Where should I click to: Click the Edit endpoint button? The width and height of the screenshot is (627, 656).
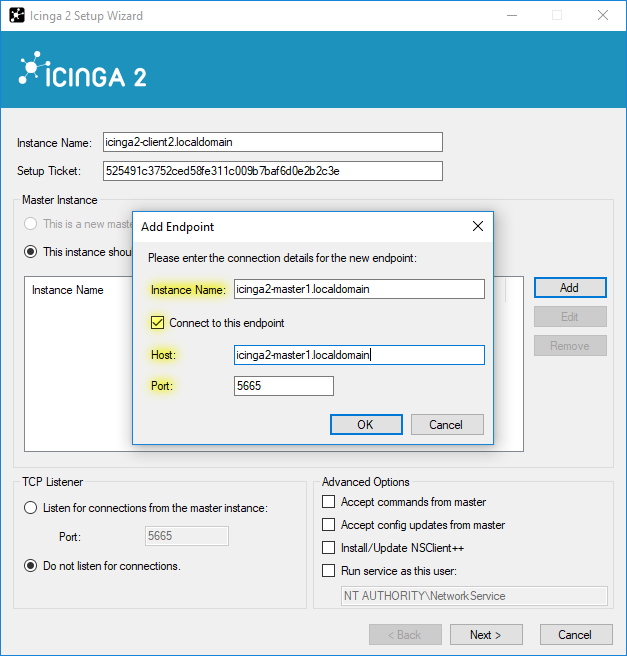570,317
